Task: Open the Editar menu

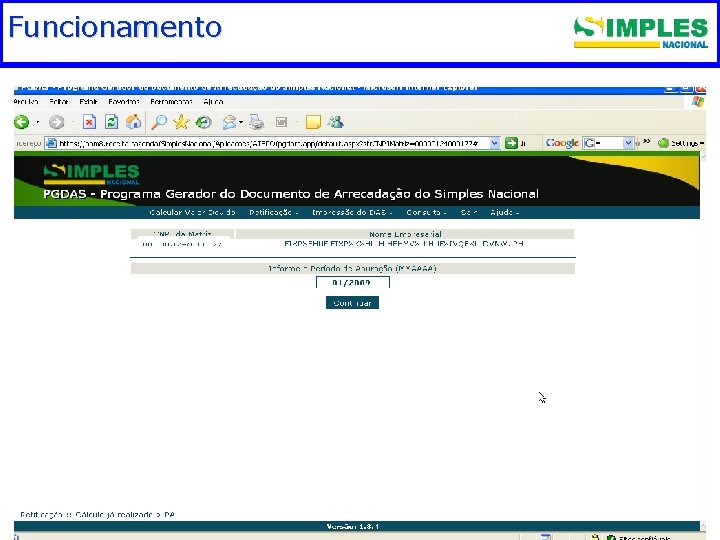Action: (x=59, y=101)
